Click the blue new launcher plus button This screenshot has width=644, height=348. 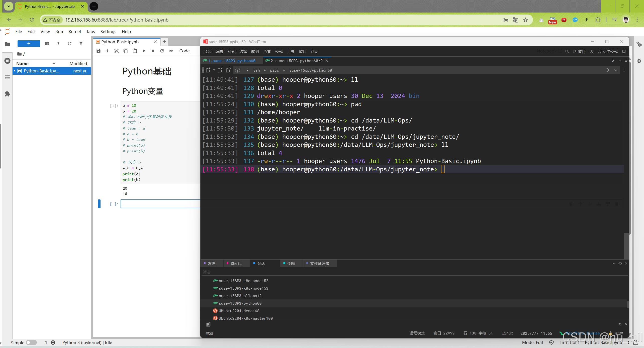pyautogui.click(x=29, y=44)
